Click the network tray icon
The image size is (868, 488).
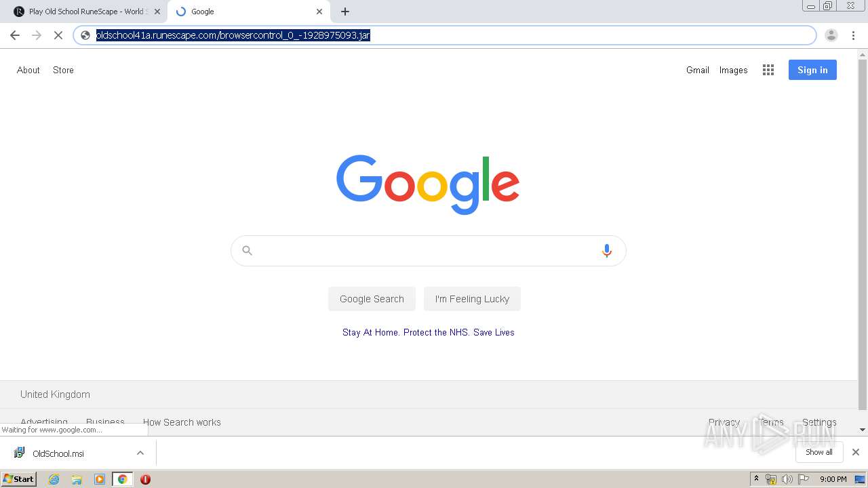(x=771, y=479)
